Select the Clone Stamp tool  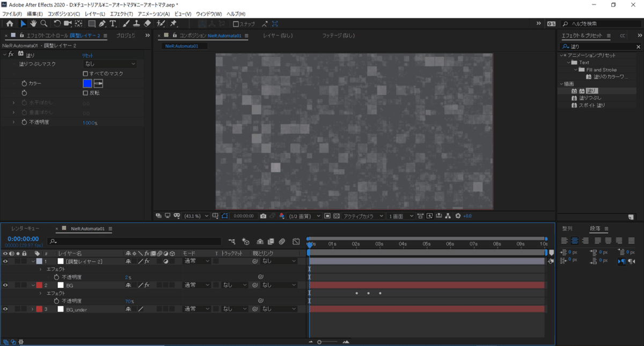pos(136,24)
